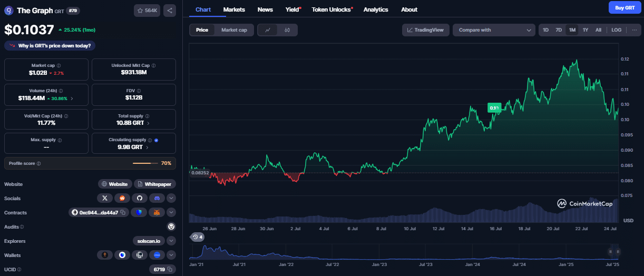Expand the Wallets list
644x276 pixels.
[x=171, y=255]
